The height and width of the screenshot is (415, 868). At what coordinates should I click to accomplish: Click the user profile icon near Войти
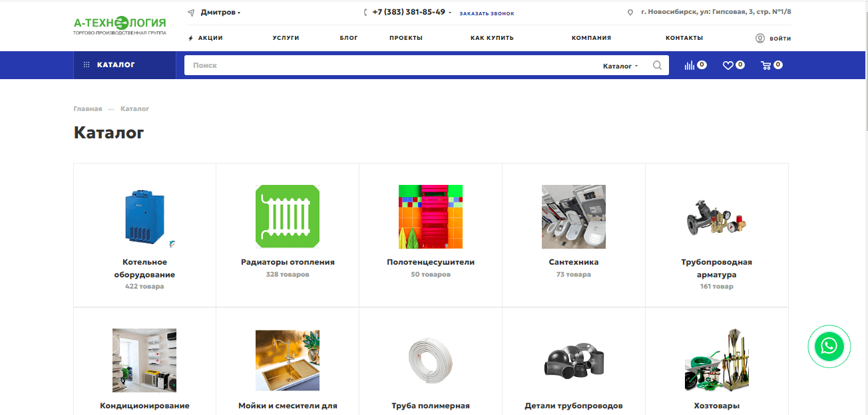(x=760, y=39)
